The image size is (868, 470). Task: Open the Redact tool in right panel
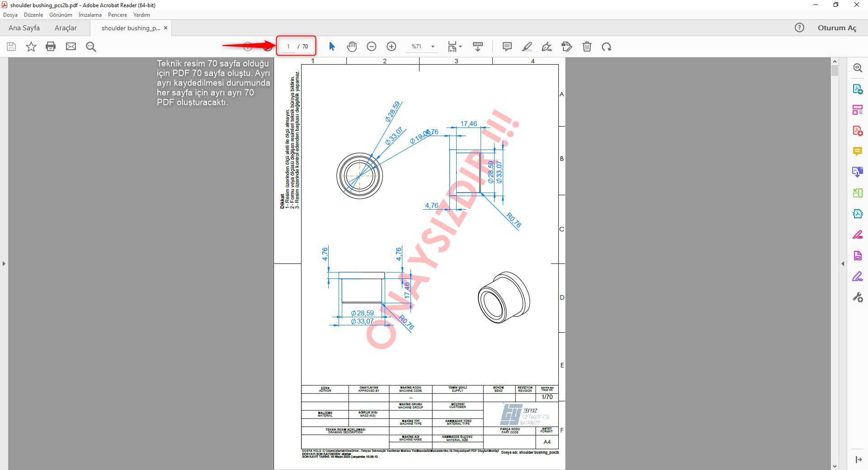[x=858, y=235]
